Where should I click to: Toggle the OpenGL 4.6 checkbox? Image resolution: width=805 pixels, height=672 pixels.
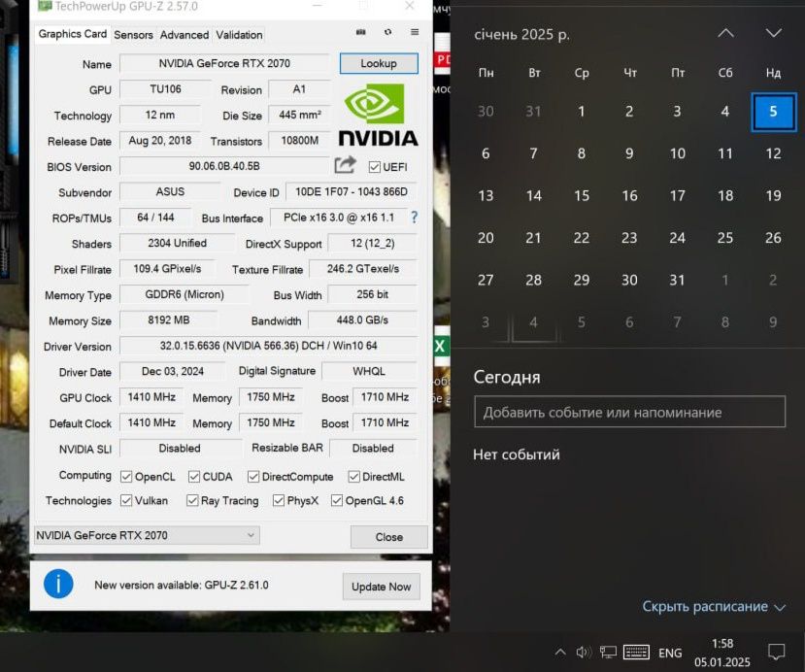point(336,500)
